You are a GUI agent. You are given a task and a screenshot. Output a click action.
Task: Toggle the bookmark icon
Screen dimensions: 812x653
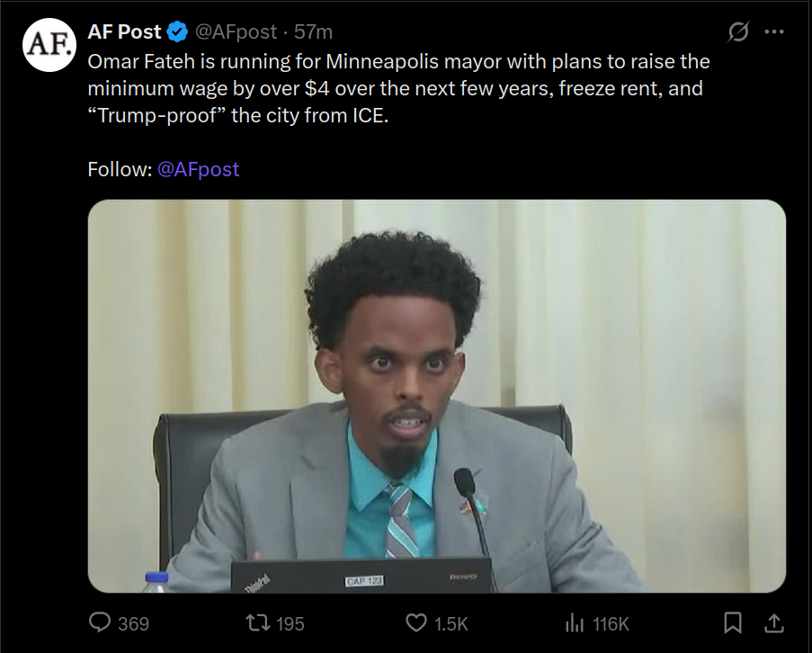(x=734, y=622)
